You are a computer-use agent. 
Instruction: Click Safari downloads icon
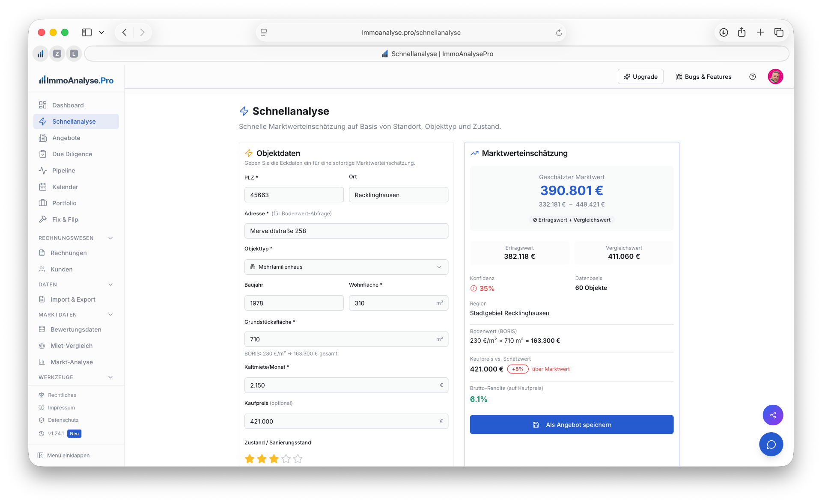pos(724,33)
